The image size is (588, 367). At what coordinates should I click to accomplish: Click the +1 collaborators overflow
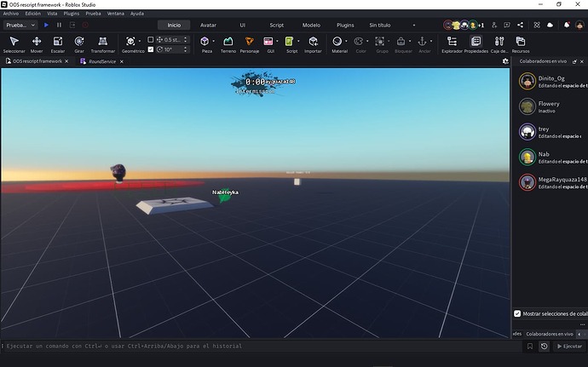coord(481,26)
